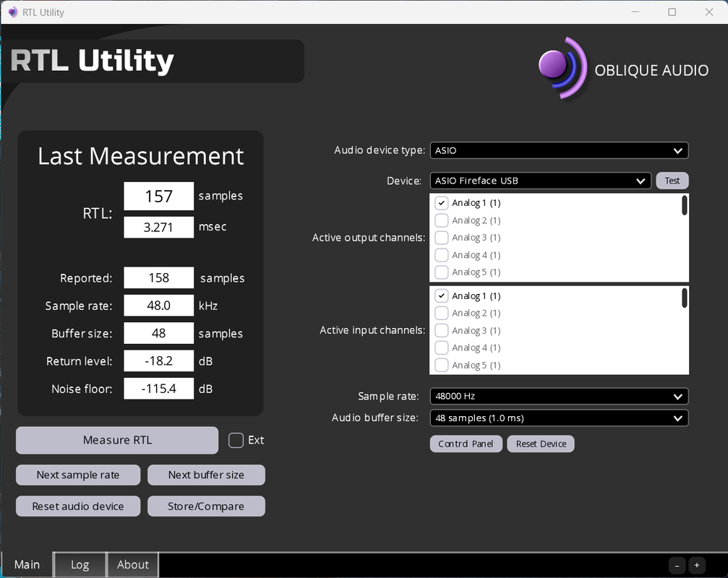Click the Test device button
This screenshot has width=728, height=578.
(x=672, y=181)
